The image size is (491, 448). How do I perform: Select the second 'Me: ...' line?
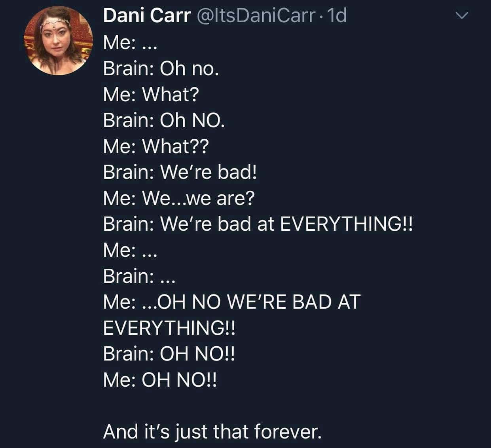tap(130, 250)
